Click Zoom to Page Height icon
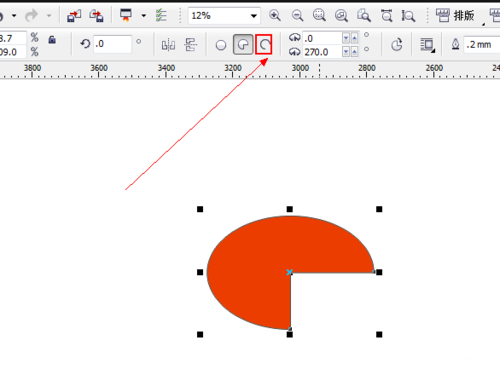 coord(408,15)
